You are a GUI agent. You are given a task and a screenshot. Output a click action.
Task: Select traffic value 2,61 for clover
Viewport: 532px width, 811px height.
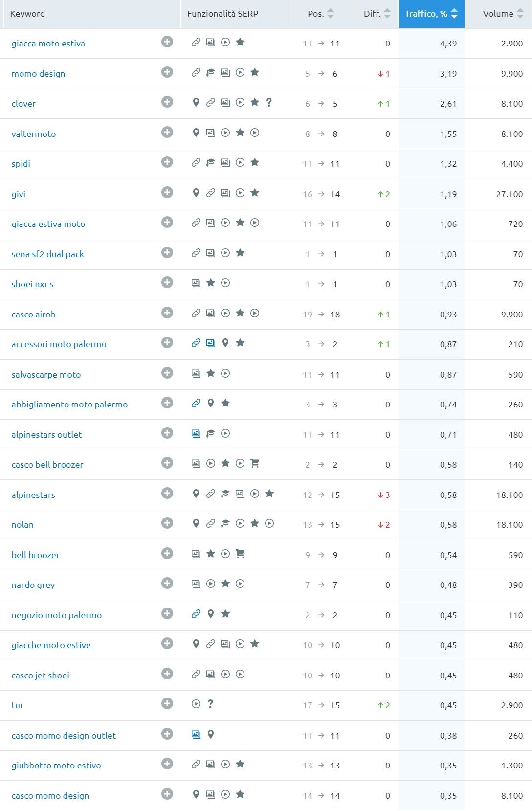coord(448,104)
